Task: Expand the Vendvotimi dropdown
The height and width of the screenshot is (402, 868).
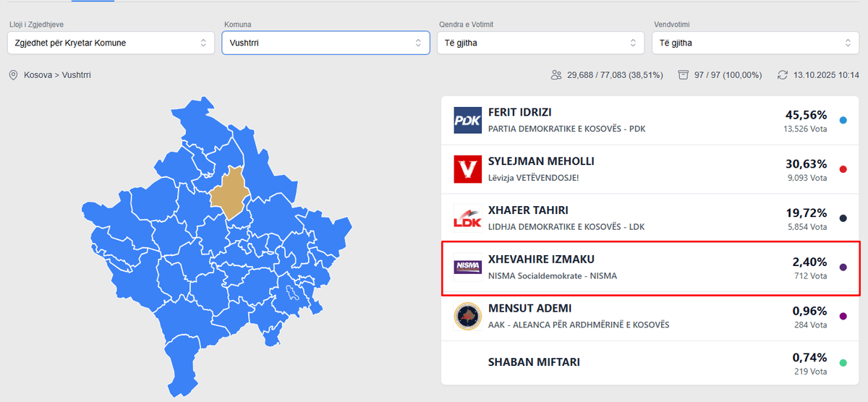Action: (x=755, y=43)
